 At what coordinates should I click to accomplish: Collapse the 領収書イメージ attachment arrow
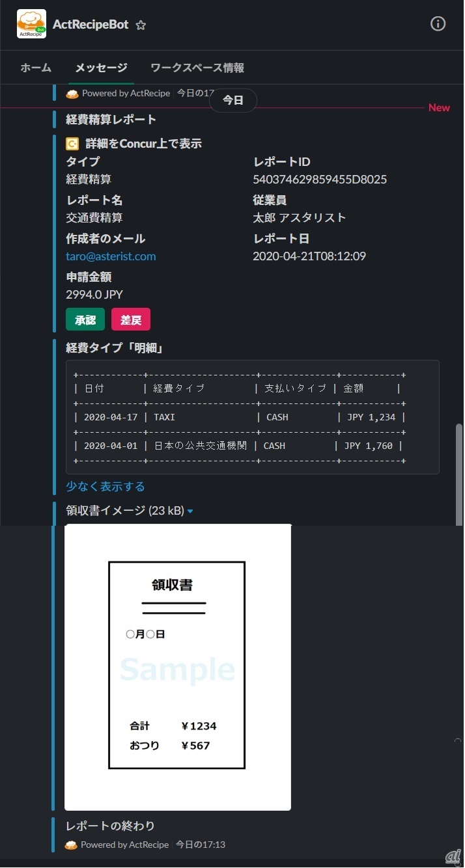tap(190, 511)
